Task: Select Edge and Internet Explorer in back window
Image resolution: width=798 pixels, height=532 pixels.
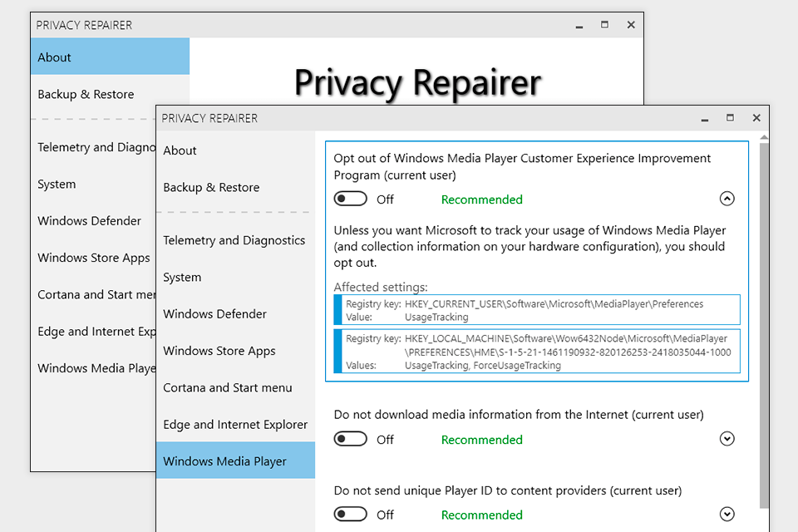Action: point(94,332)
